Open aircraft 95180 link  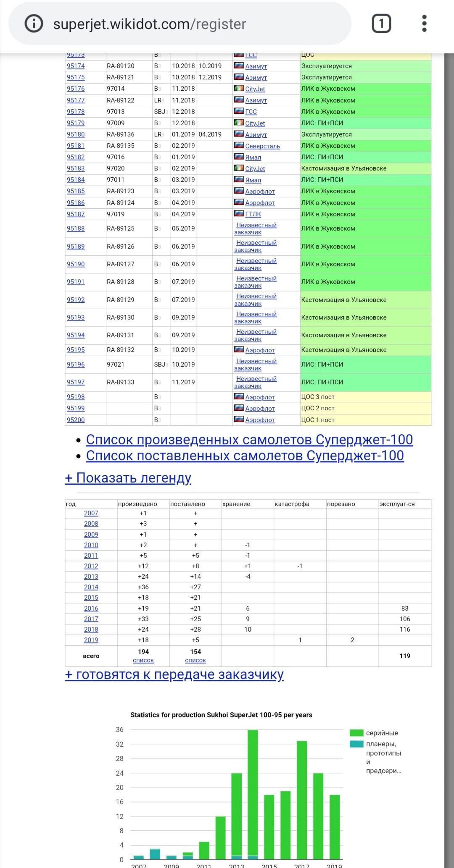pos(76,134)
